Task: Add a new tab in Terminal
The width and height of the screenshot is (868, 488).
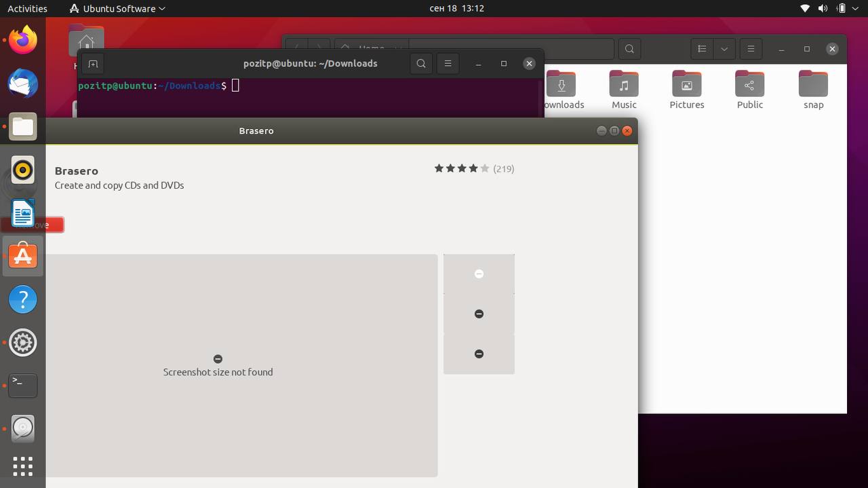Action: point(93,64)
